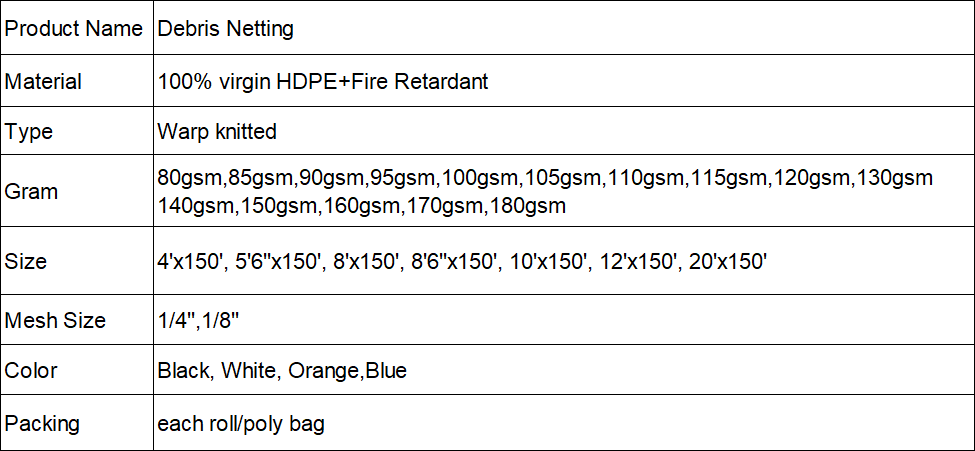
Task: Select "100% virgin HDPE+Fire Retardant" text
Action: [323, 82]
